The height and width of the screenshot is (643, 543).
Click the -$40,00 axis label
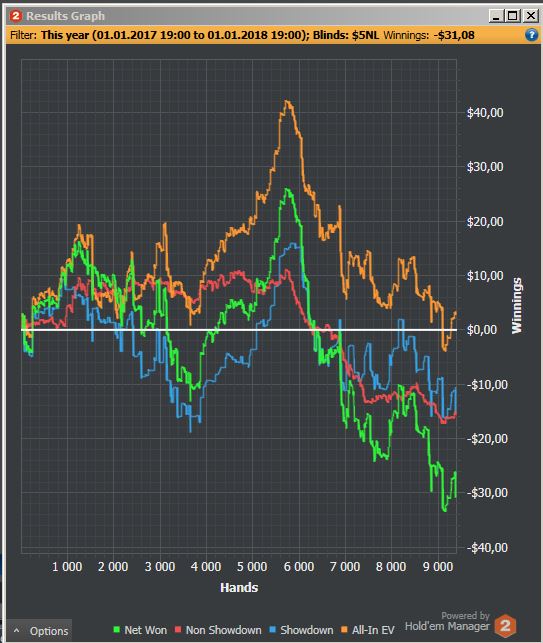pos(487,548)
